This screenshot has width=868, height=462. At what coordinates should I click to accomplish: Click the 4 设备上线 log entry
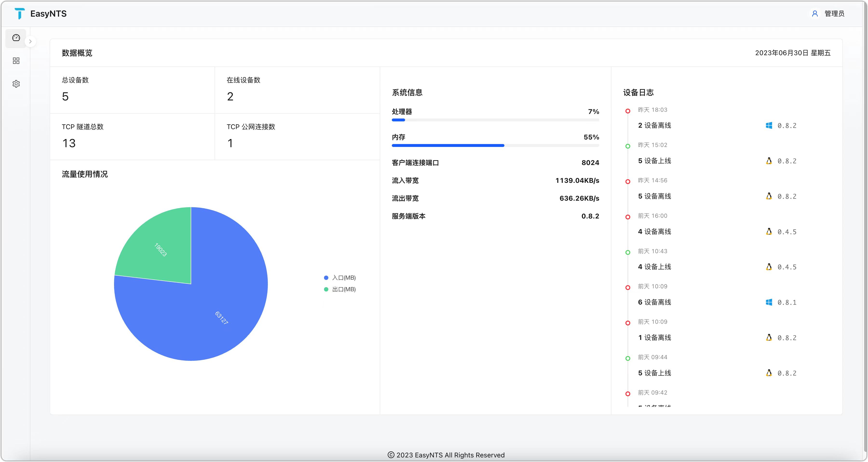pyautogui.click(x=654, y=267)
